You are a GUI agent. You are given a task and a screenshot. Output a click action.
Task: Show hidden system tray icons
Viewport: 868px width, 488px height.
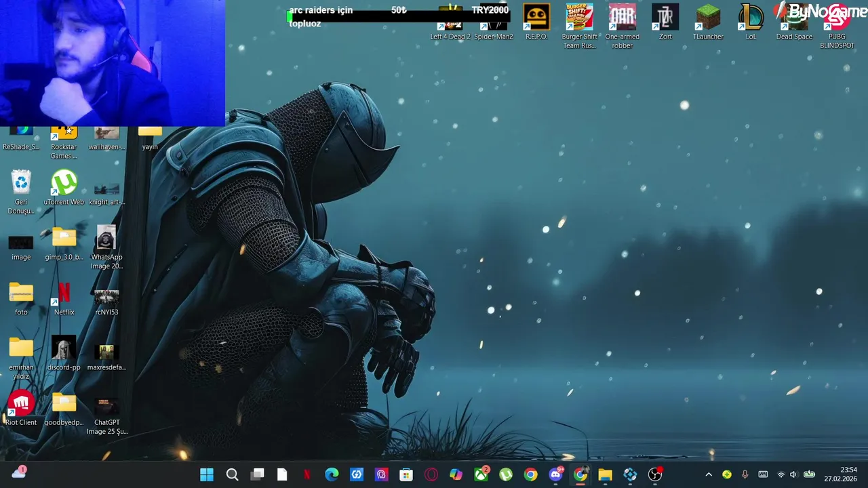709,474
